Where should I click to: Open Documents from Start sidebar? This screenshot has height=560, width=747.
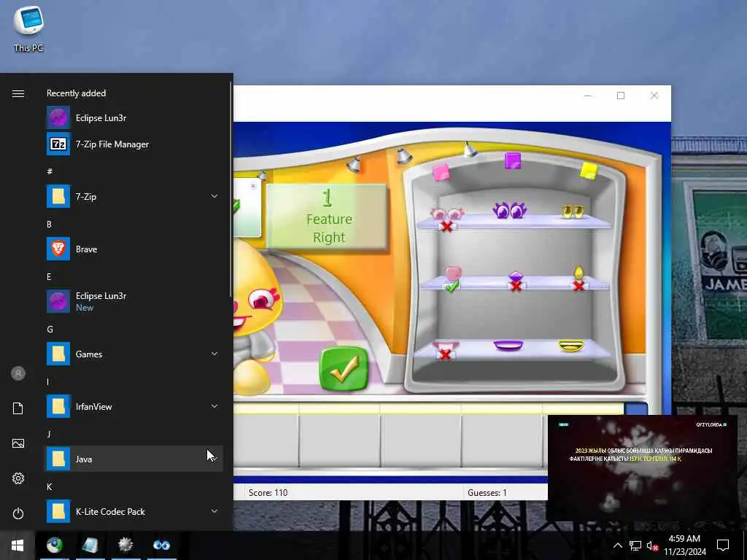[x=18, y=408]
